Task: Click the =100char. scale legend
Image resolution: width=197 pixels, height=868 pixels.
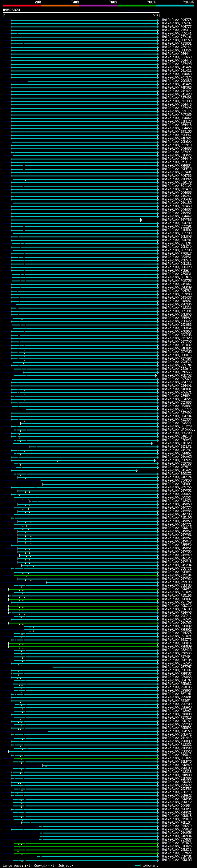Action: (146, 865)
